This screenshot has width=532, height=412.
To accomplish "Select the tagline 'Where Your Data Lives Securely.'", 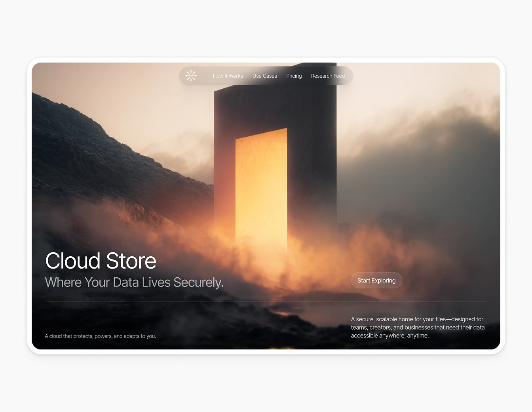I will [x=135, y=282].
